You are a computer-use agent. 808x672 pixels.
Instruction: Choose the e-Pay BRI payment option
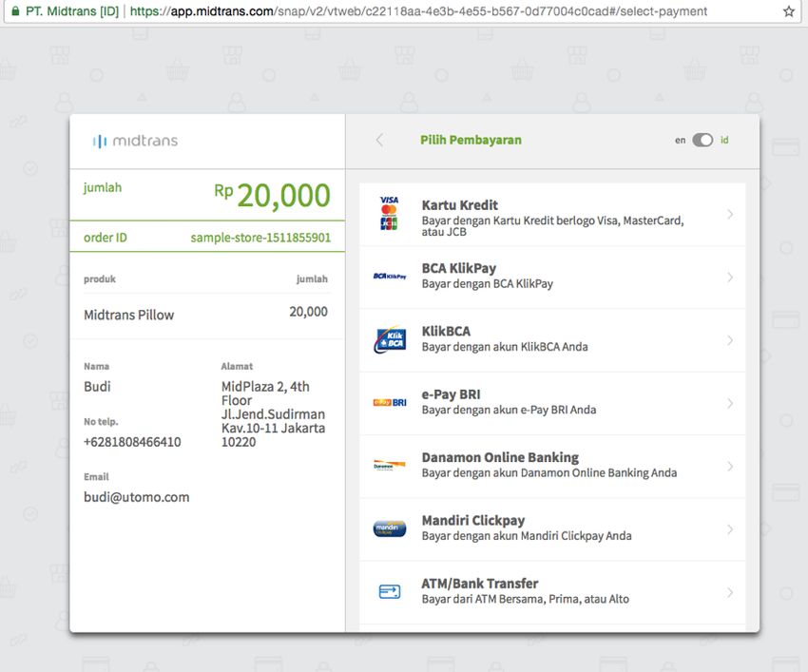pos(552,404)
